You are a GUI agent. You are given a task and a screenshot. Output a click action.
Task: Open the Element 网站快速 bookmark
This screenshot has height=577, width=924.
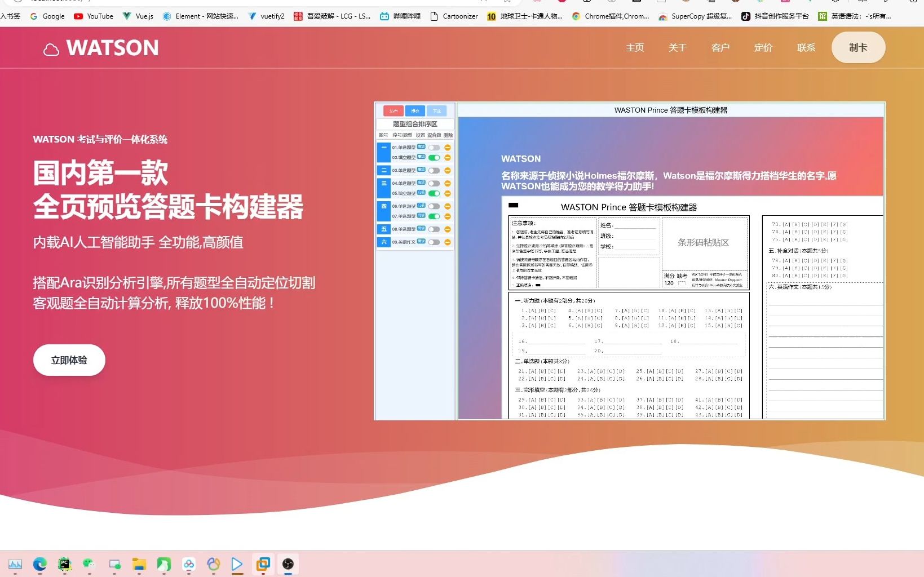pos(200,16)
